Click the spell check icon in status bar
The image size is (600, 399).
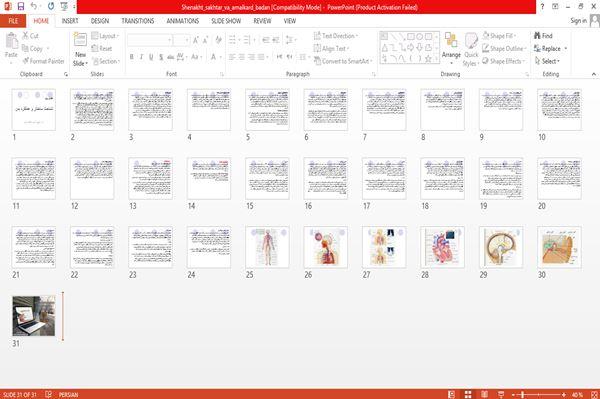pyautogui.click(x=49, y=394)
